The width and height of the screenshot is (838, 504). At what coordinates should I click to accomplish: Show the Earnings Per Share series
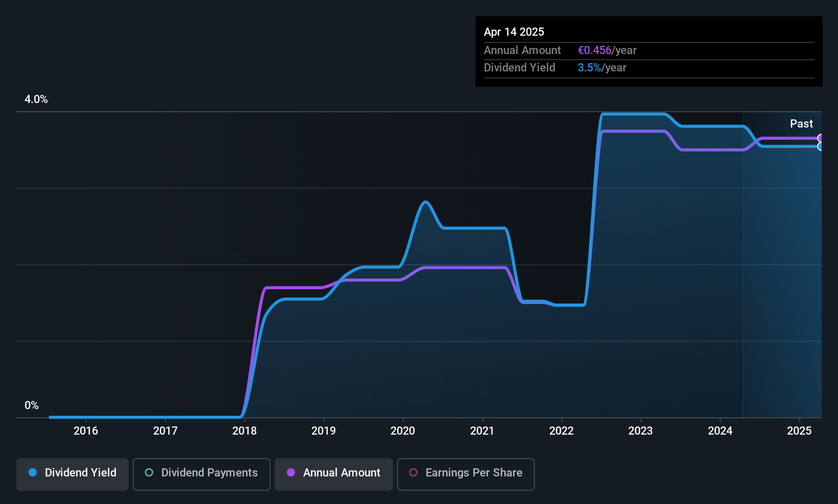point(466,474)
